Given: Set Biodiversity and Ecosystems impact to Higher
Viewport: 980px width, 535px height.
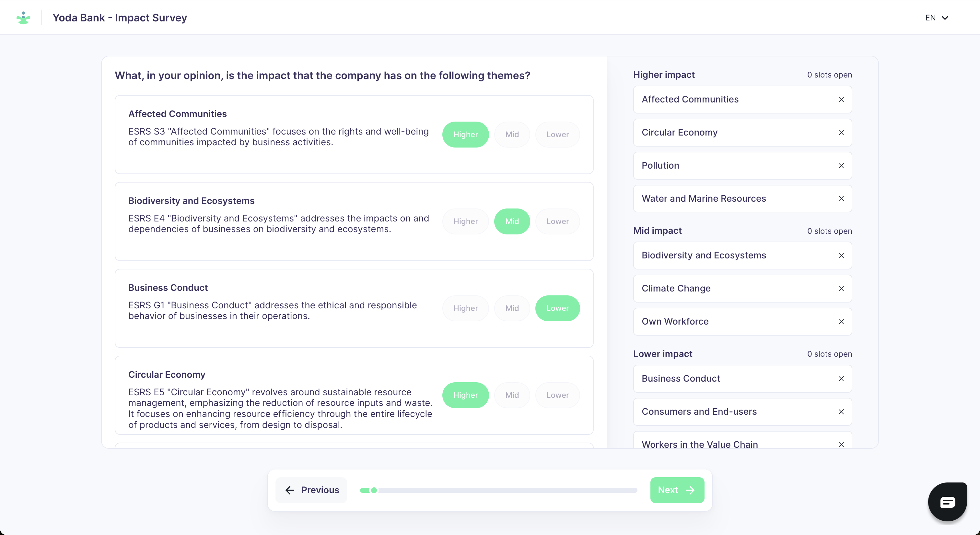Looking at the screenshot, I should [x=465, y=221].
